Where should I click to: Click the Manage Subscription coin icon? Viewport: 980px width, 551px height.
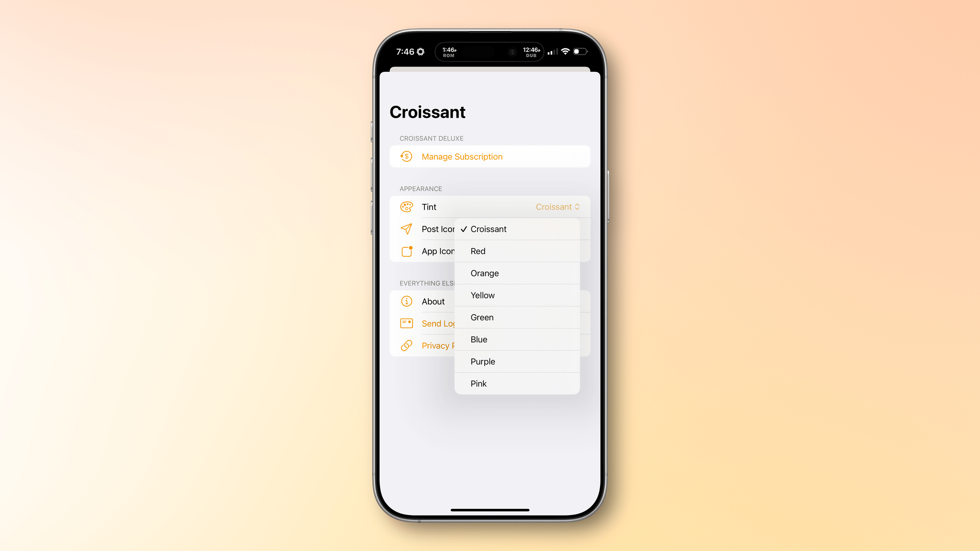tap(407, 156)
